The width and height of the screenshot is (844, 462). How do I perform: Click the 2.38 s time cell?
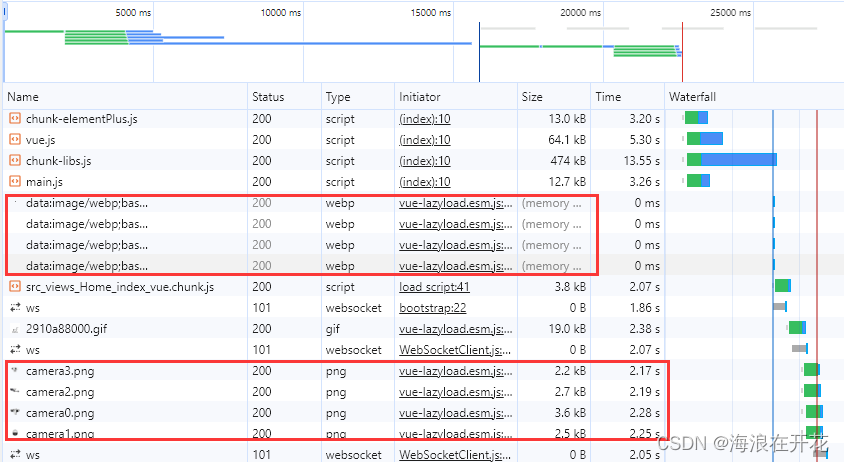[x=644, y=328]
